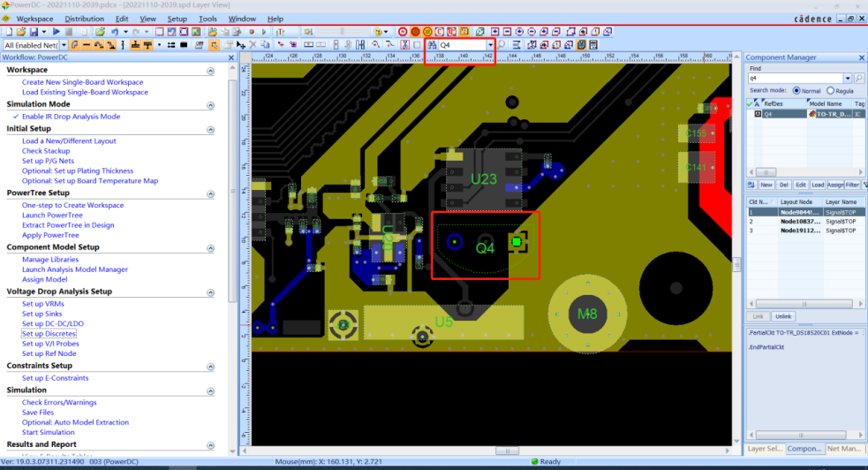The image size is (868, 470).
Task: Click the circular zoom-in plus icon
Action: point(519,32)
